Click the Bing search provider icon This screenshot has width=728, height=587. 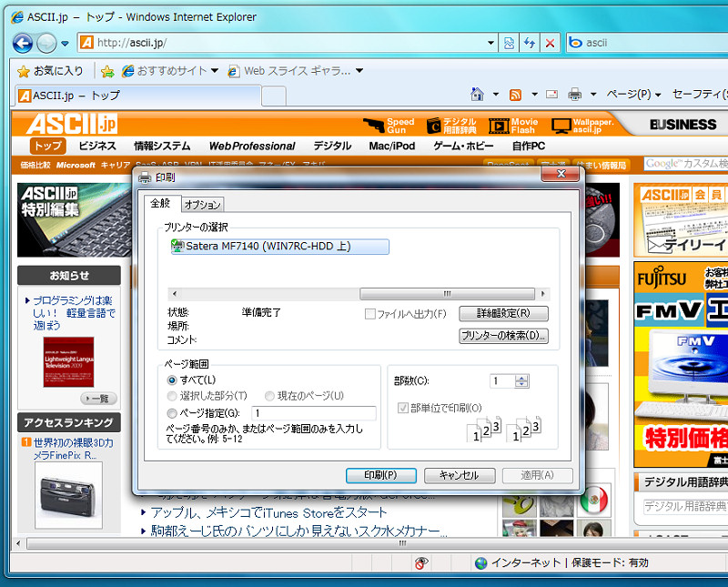click(x=576, y=43)
